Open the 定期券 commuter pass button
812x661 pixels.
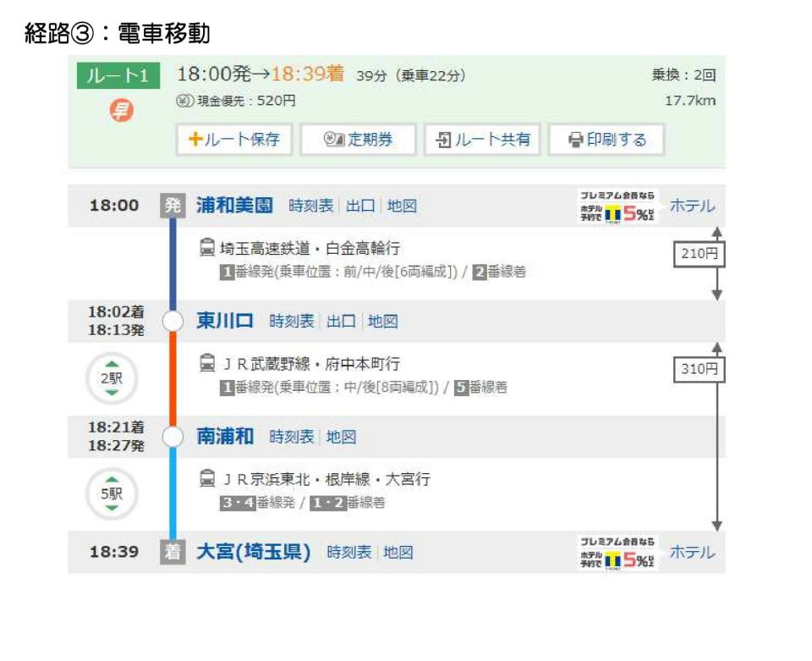point(359,140)
